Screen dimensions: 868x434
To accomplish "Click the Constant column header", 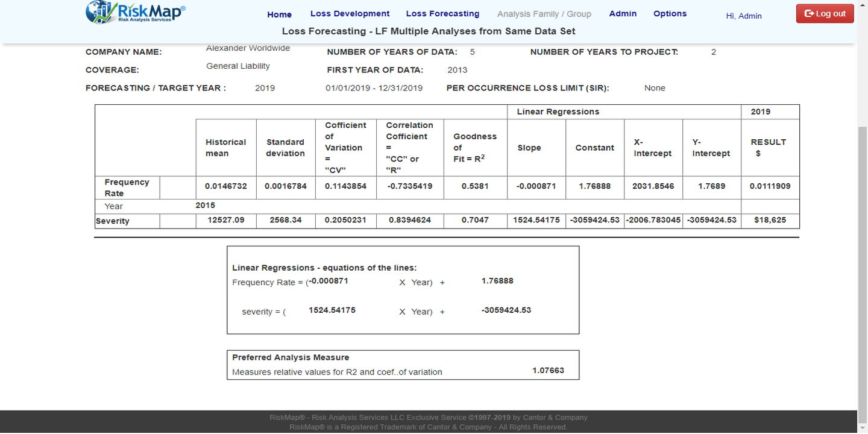I will tap(595, 148).
